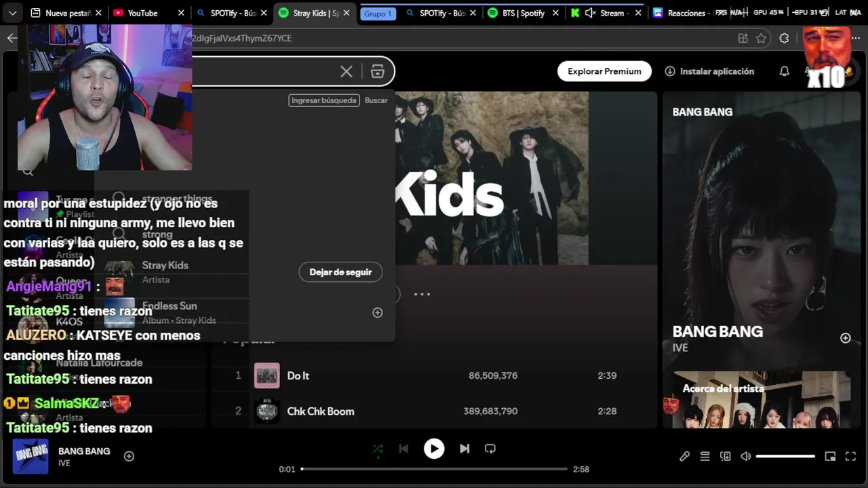
Task: Select the Chk Chk Boom track title
Action: tap(321, 411)
